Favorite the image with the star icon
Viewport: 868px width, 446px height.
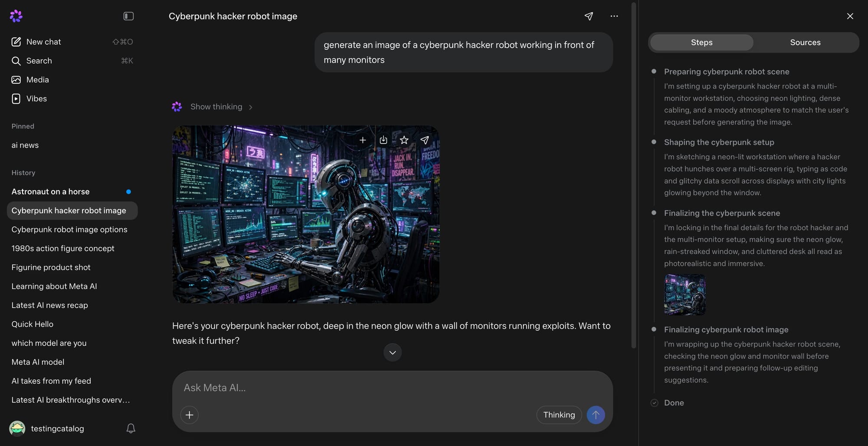coord(404,140)
